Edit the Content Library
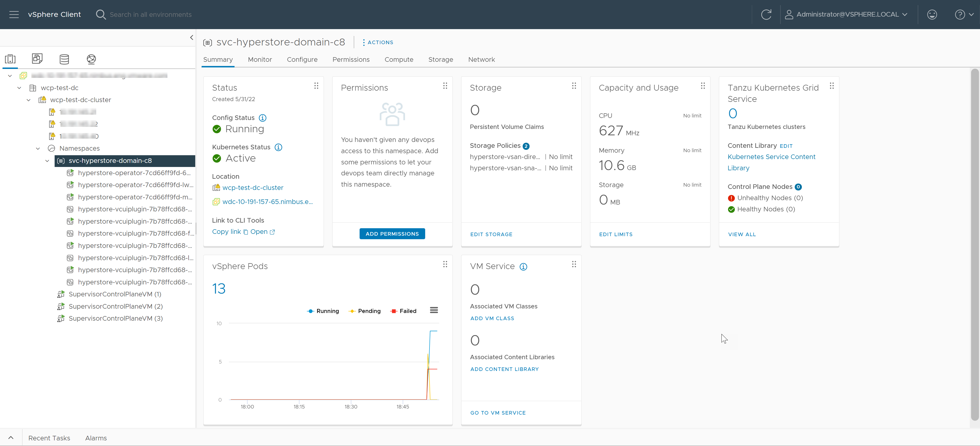980x446 pixels. point(786,146)
